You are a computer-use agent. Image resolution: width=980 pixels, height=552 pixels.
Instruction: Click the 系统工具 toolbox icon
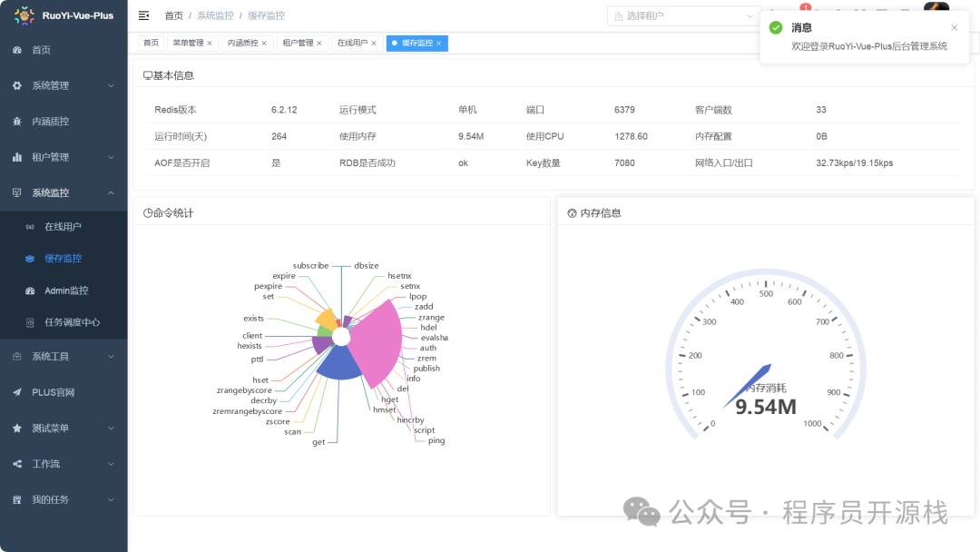point(17,356)
